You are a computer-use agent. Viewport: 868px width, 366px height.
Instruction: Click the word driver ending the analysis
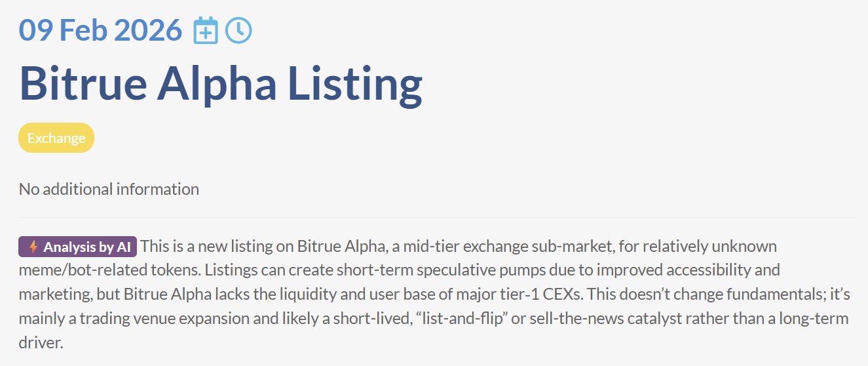click(41, 343)
